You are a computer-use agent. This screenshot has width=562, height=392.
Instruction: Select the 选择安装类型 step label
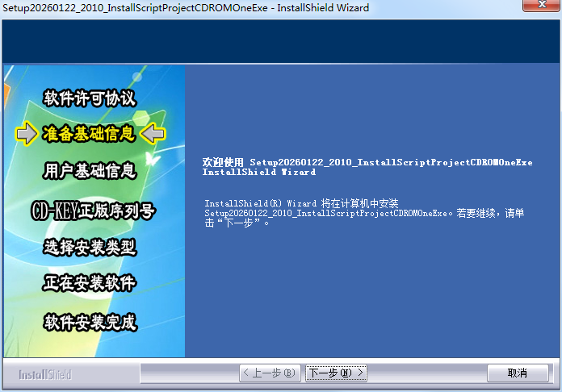[90, 247]
